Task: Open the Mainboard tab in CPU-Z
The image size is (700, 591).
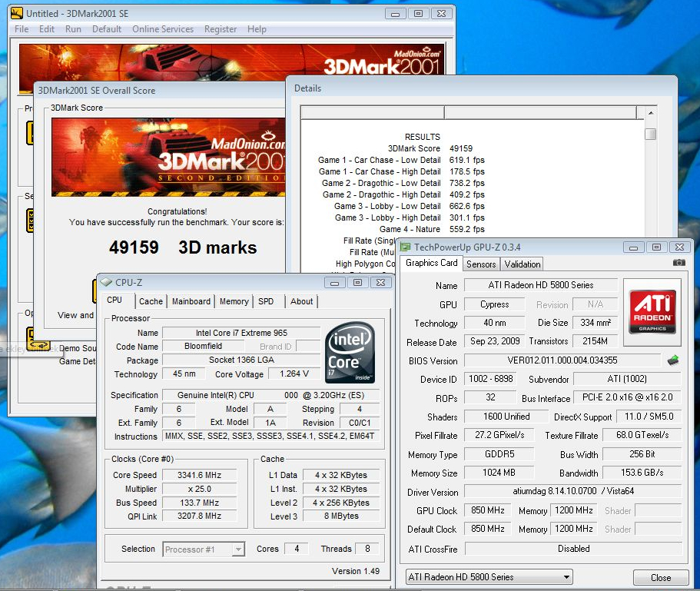Action: click(191, 301)
